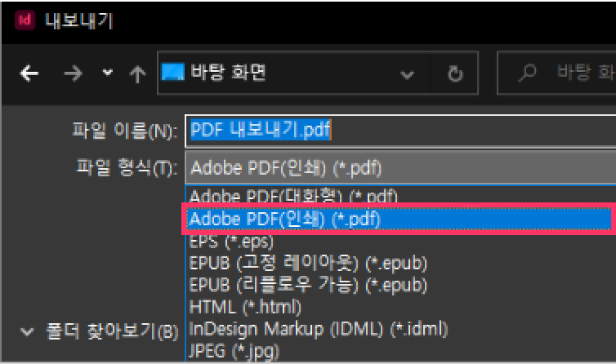Click the InDesign app icon in title bar
Viewport: 616px width, 364px height.
tap(25, 20)
